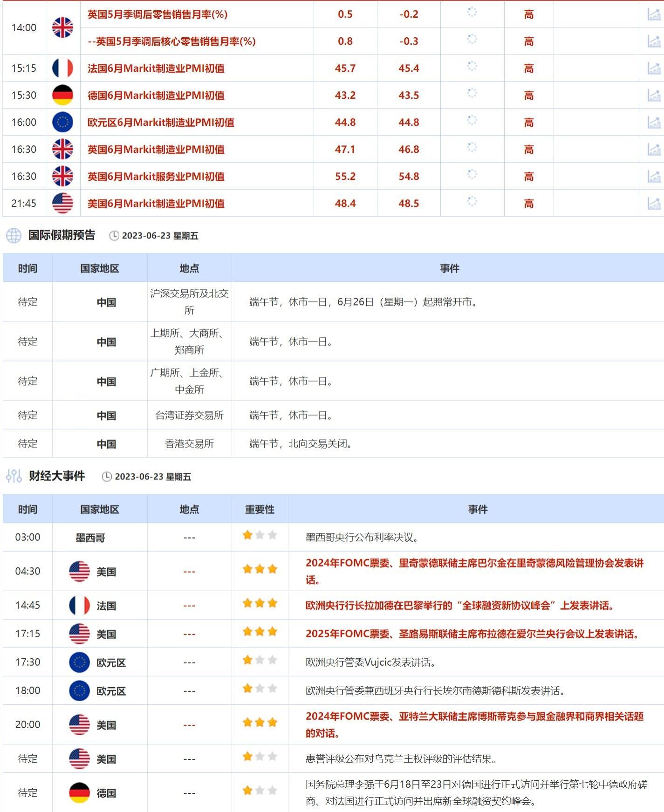664x812 pixels.
Task: Click 时间 column header in holiday table
Action: coord(27,268)
